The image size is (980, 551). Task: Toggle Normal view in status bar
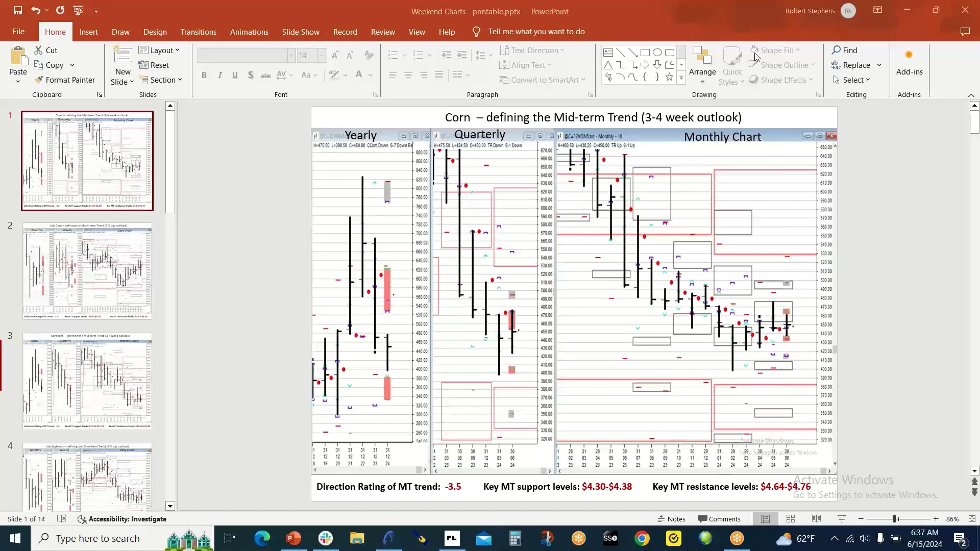click(765, 519)
